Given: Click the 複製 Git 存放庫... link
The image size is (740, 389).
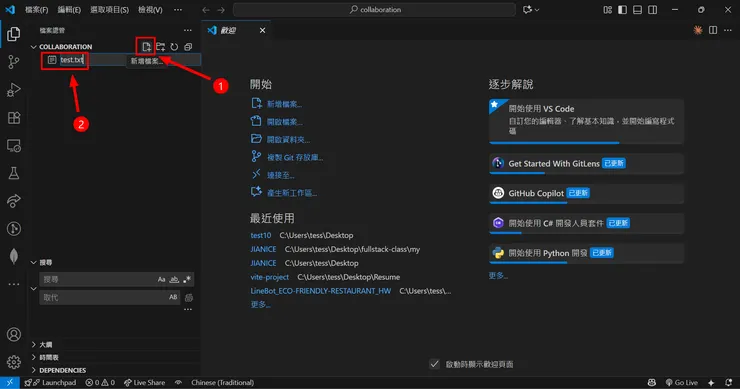Looking at the screenshot, I should [295, 157].
